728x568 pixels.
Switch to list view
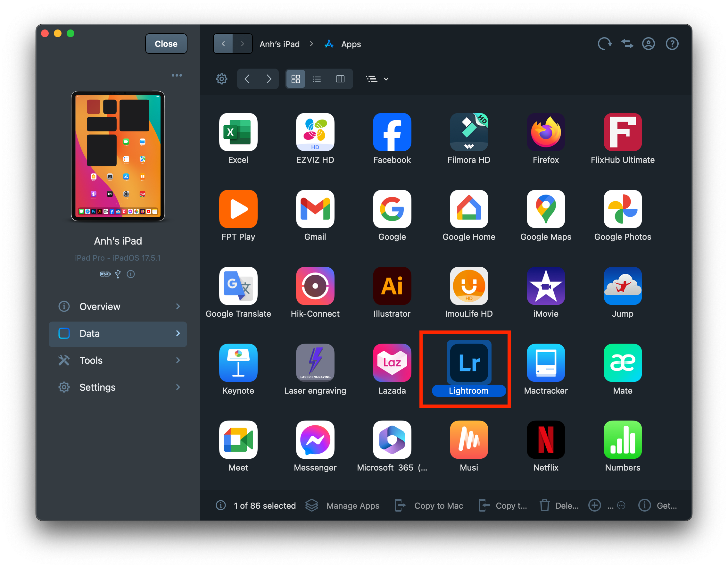(x=316, y=79)
